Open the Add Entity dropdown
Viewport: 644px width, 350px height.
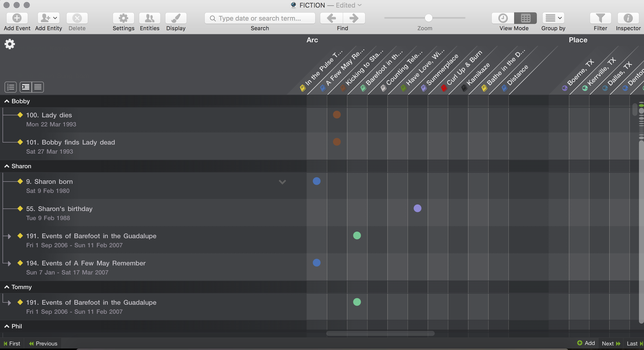click(x=49, y=18)
